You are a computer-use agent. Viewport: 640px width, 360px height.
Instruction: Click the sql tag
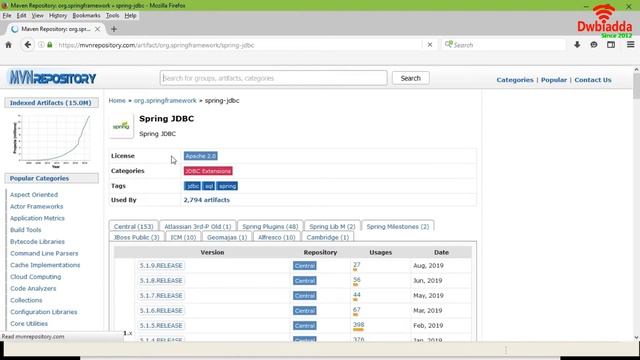click(x=209, y=186)
